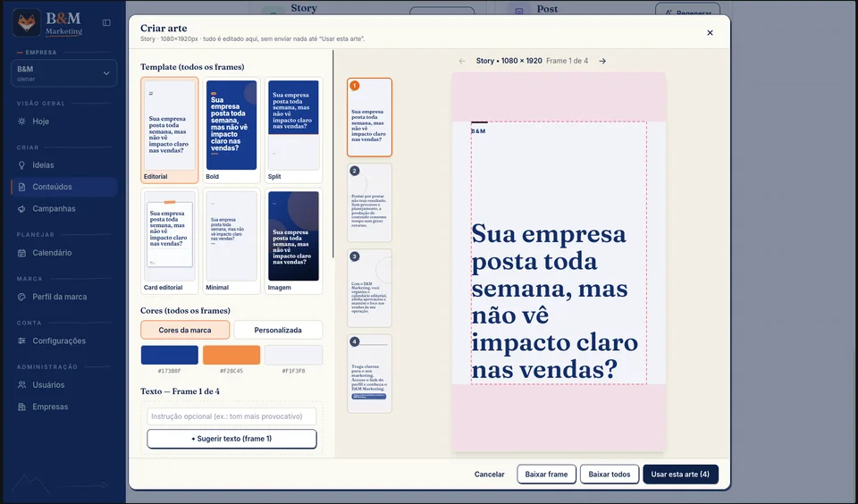
Task: Open Perfil da marca in the sidebar
Action: point(64,297)
